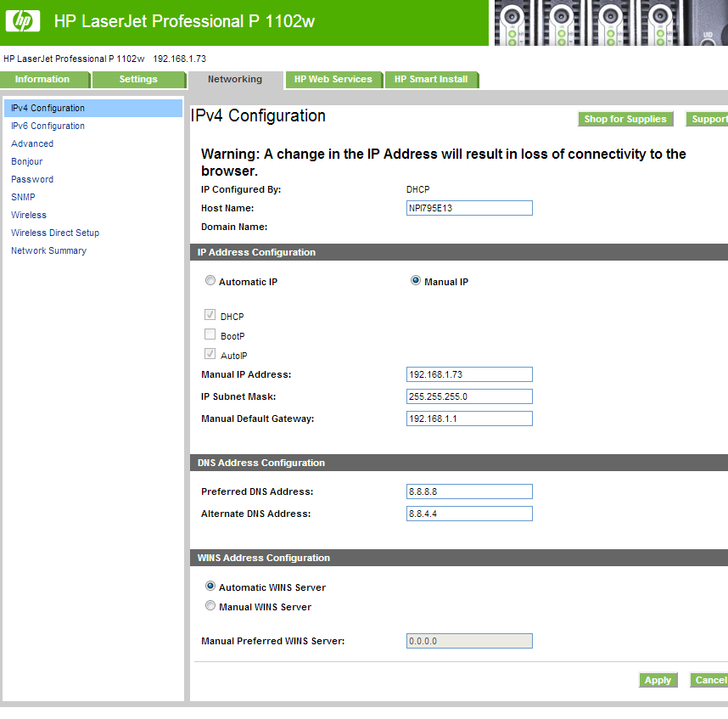Open the Wireless settings page
Viewport: 728px width, 719px height.
point(29,215)
